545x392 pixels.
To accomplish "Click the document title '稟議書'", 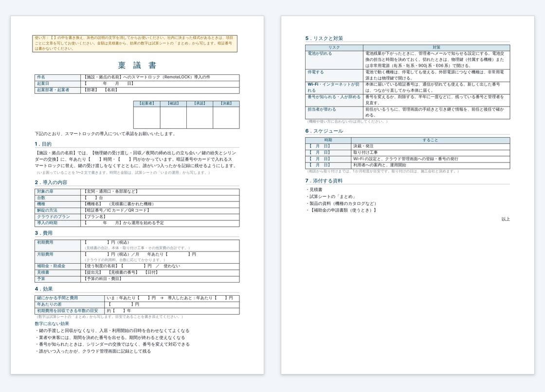I will (137, 65).
